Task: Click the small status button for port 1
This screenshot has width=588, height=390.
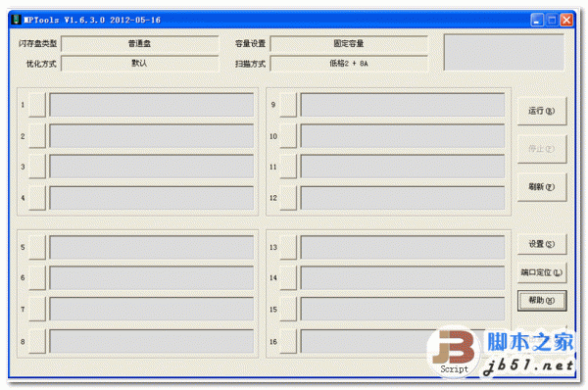Action: 37,105
